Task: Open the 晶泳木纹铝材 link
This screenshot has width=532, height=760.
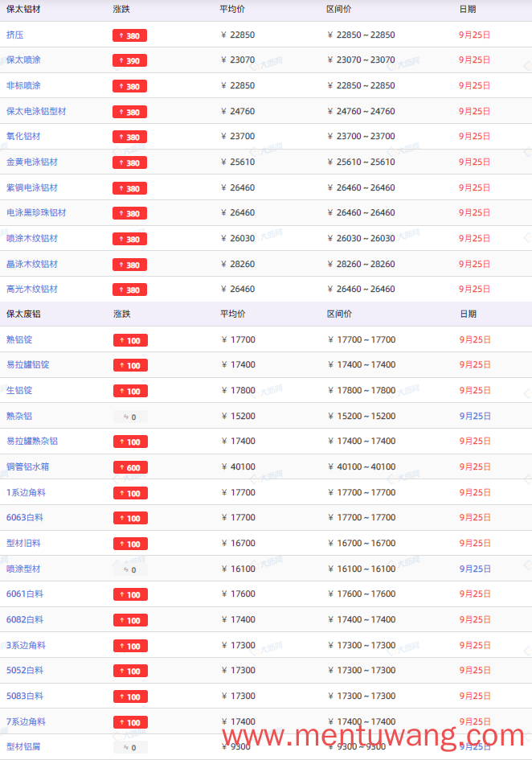Action: (32, 264)
